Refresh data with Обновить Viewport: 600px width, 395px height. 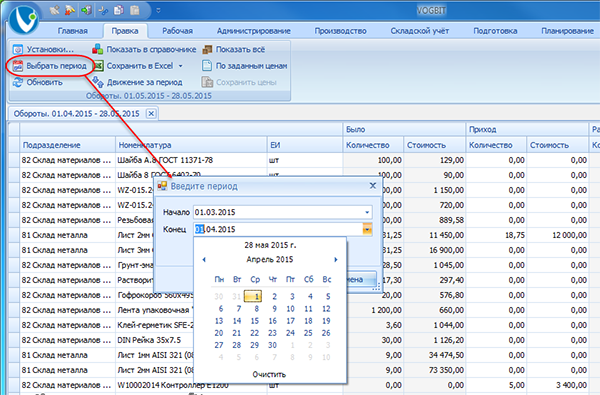tap(38, 82)
